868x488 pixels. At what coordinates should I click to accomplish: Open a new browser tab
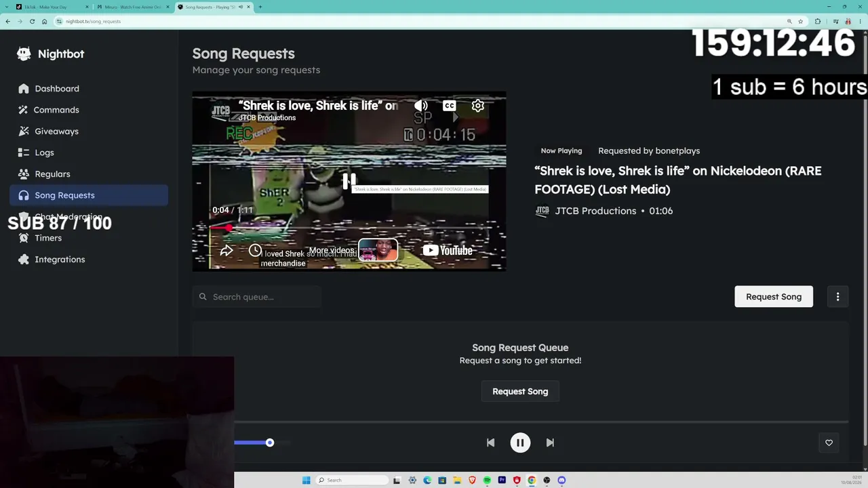coord(260,7)
